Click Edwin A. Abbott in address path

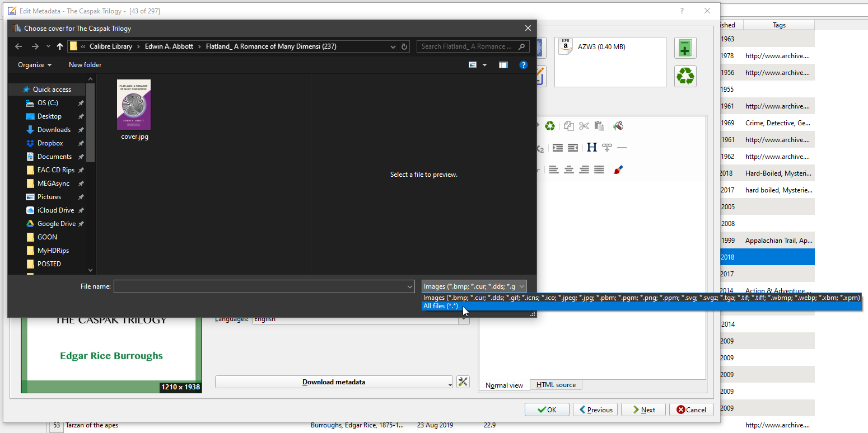[169, 46]
